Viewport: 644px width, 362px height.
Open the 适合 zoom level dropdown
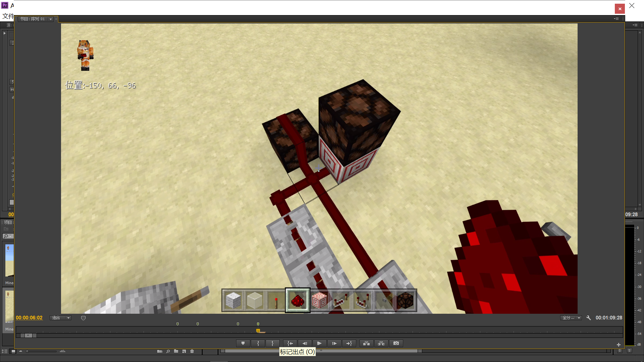pos(61,318)
